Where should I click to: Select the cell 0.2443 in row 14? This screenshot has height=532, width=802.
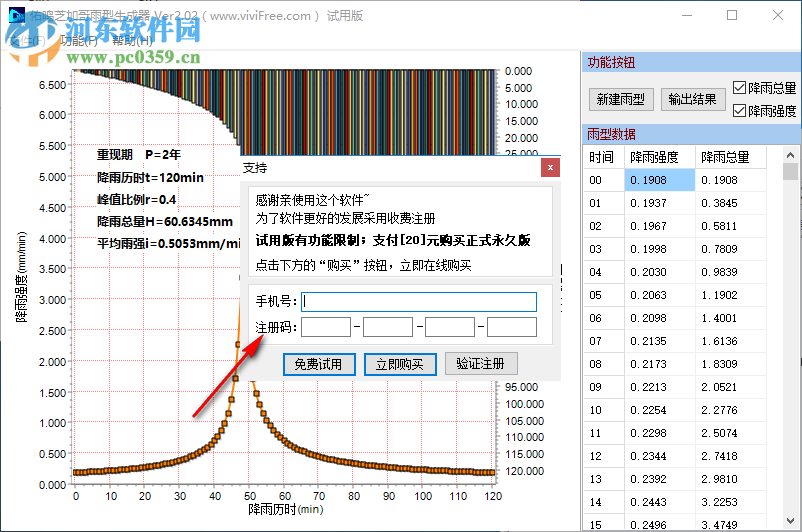point(660,502)
